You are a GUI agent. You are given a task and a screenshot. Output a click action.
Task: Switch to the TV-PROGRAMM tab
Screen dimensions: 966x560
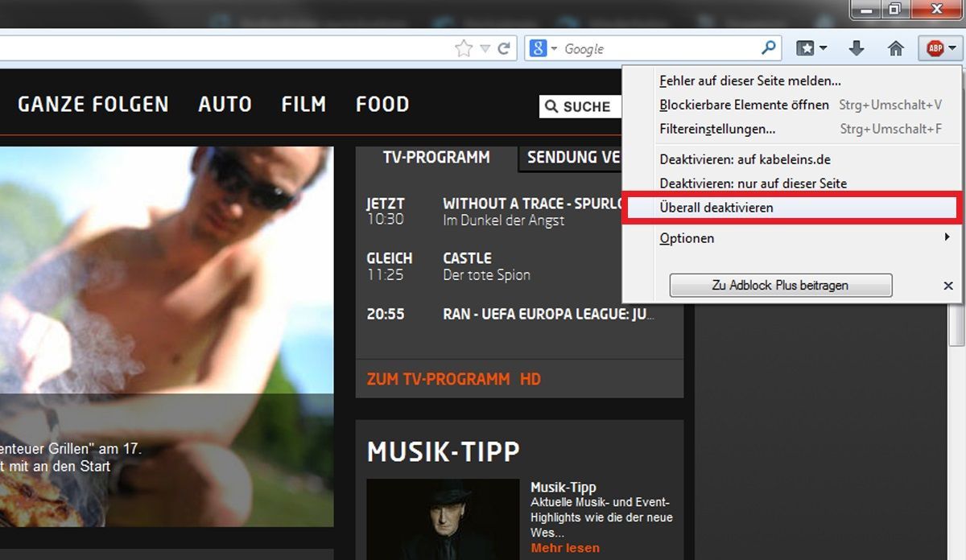(436, 158)
